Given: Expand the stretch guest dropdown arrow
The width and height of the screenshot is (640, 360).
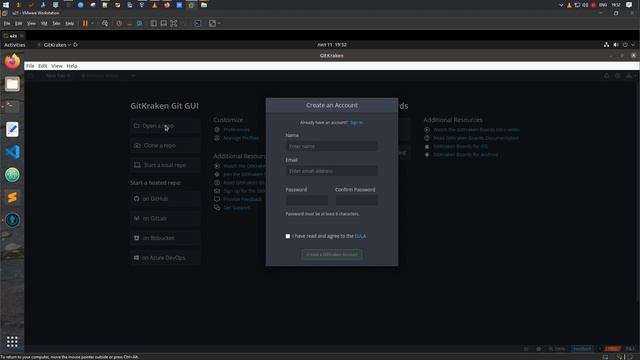Looking at the screenshot, I should (x=220, y=24).
